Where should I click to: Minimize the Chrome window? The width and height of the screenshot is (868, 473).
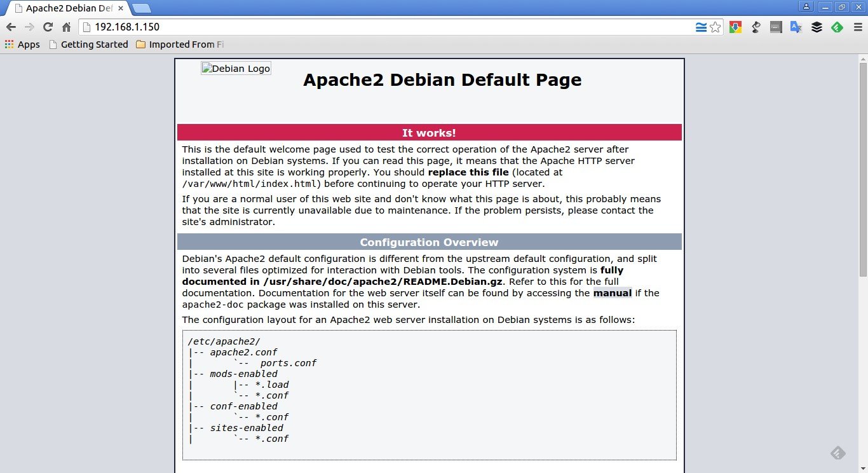click(x=825, y=6)
